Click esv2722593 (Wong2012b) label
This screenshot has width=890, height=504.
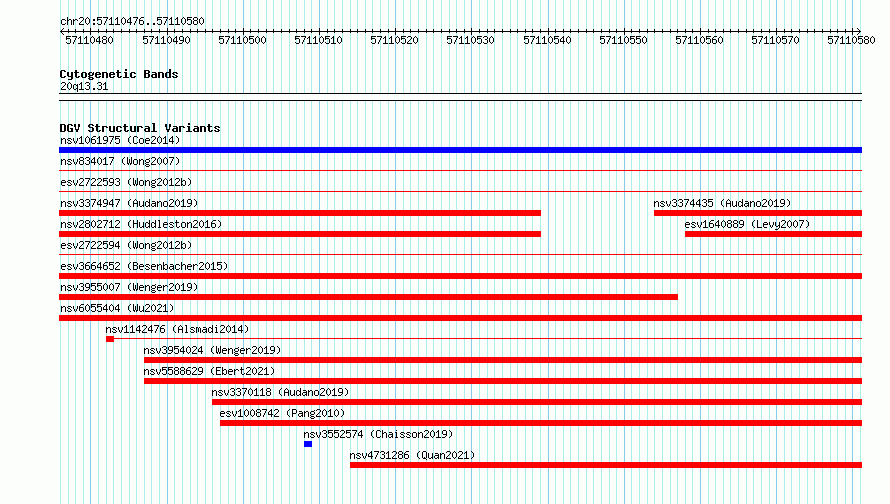coord(126,182)
